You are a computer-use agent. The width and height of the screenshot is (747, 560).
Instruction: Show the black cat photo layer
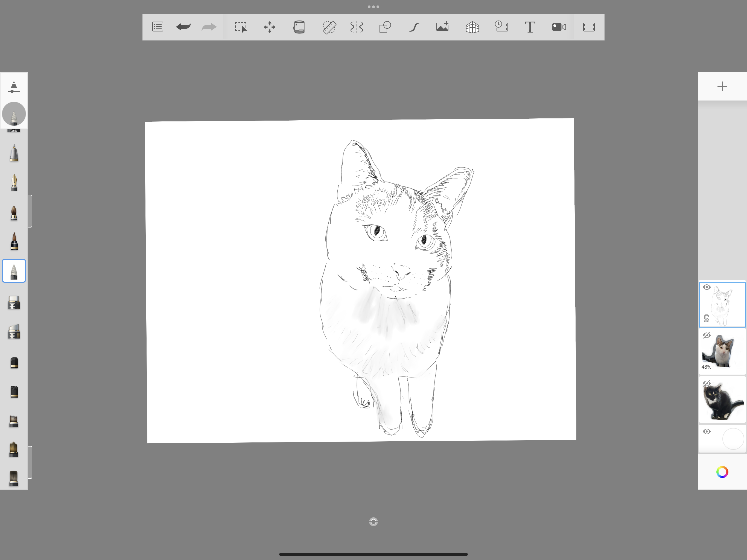707,383
